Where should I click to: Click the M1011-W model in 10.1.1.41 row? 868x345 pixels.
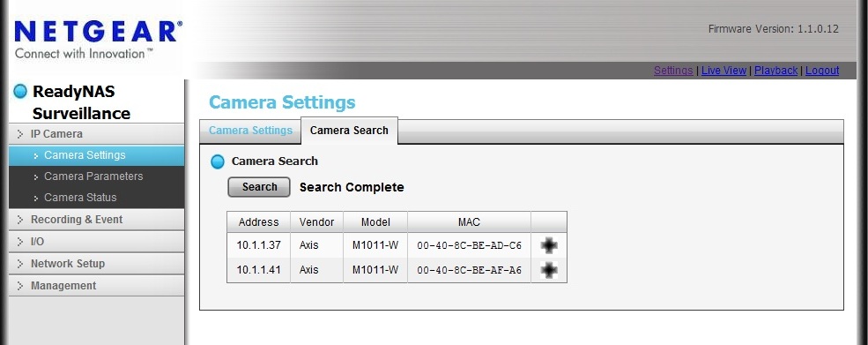(x=375, y=270)
